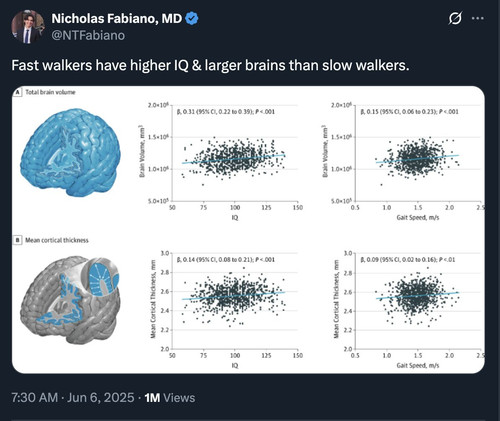The image size is (500, 421).
Task: Click the brain volume versus gait speed plot
Action: point(403,161)
